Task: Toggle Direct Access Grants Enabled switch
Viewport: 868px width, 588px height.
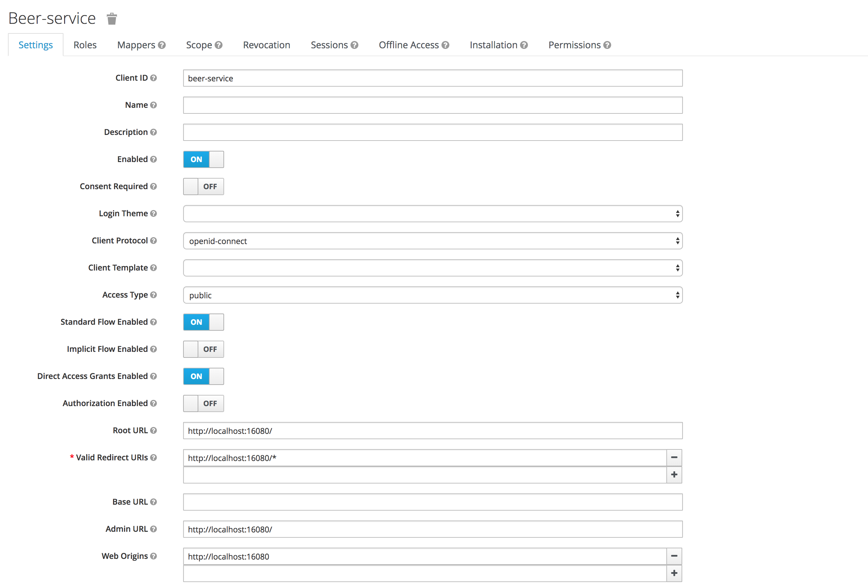Action: coord(203,376)
